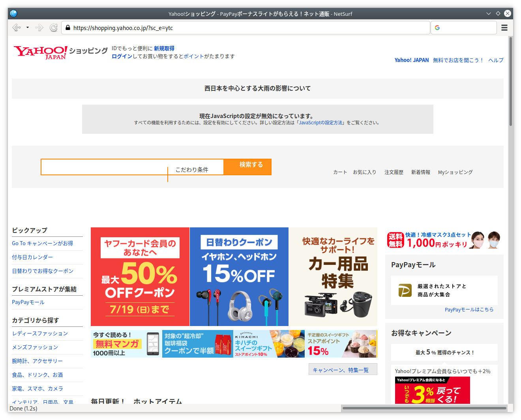Screen dimensions: 521x420
Task: Open Go To キャンペーンがお得 link
Action: (42, 244)
